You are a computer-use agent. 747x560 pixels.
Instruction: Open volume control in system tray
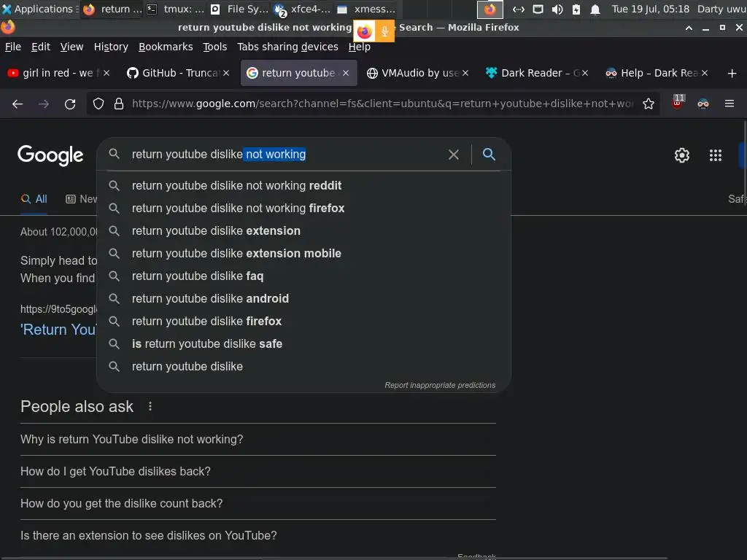(x=557, y=9)
